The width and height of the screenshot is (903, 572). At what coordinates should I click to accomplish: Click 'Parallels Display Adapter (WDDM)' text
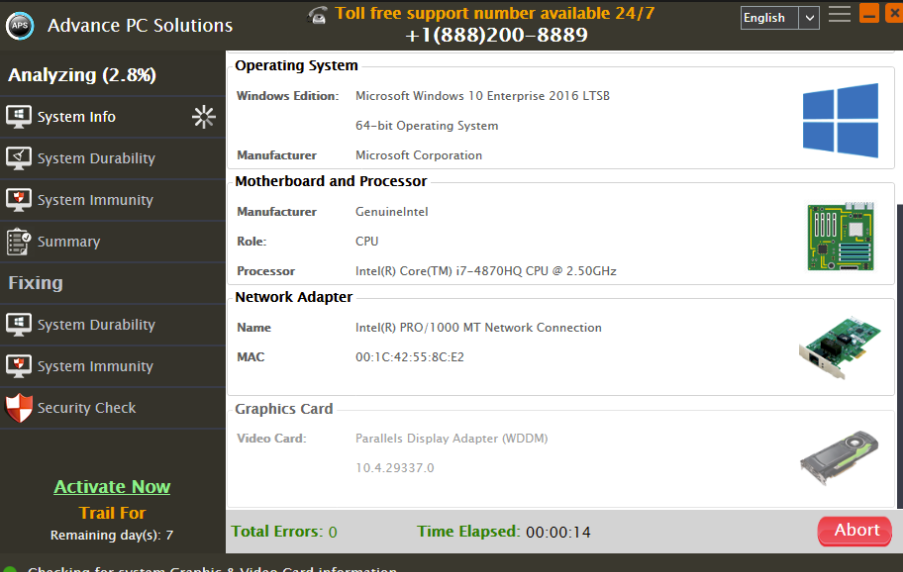point(452,438)
